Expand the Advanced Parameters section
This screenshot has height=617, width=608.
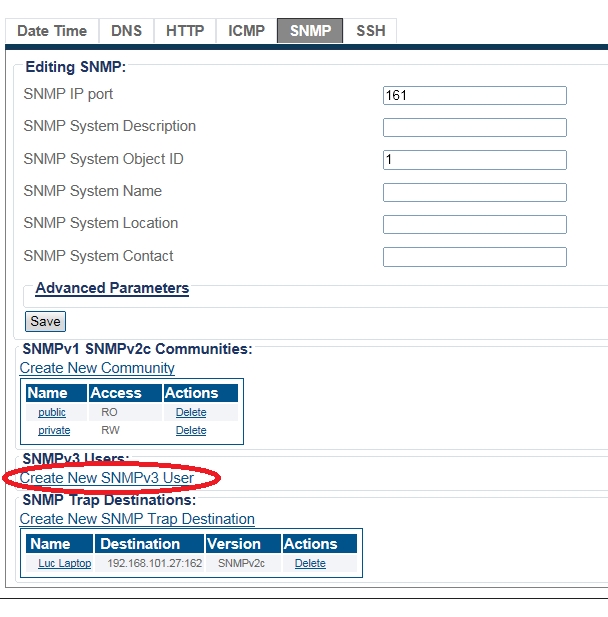click(x=112, y=288)
